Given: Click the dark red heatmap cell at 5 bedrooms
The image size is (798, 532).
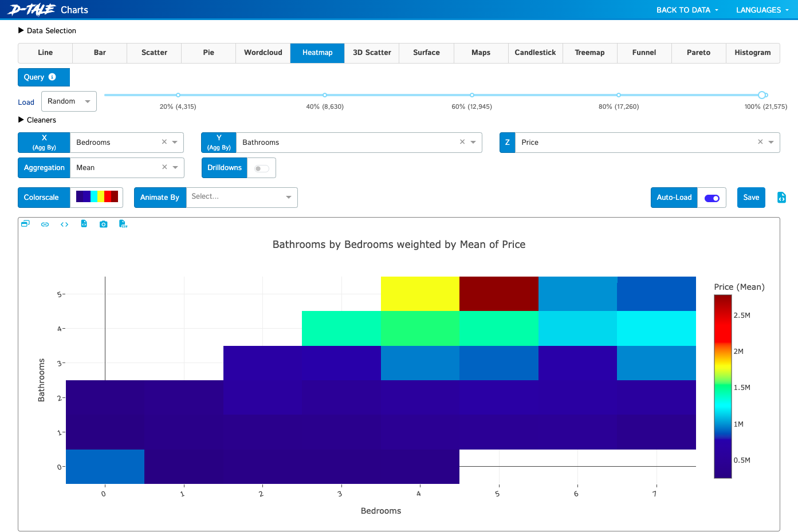Looking at the screenshot, I should click(499, 294).
